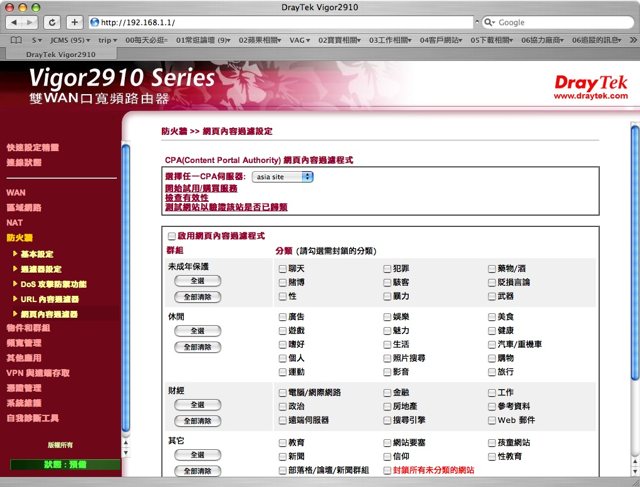Check the 聊天 category box

(282, 269)
